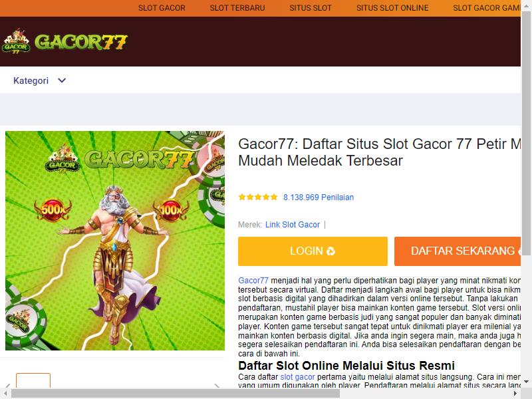Select the highlighted thumbnail below product image
This screenshot has width=532, height=399.
[33, 380]
